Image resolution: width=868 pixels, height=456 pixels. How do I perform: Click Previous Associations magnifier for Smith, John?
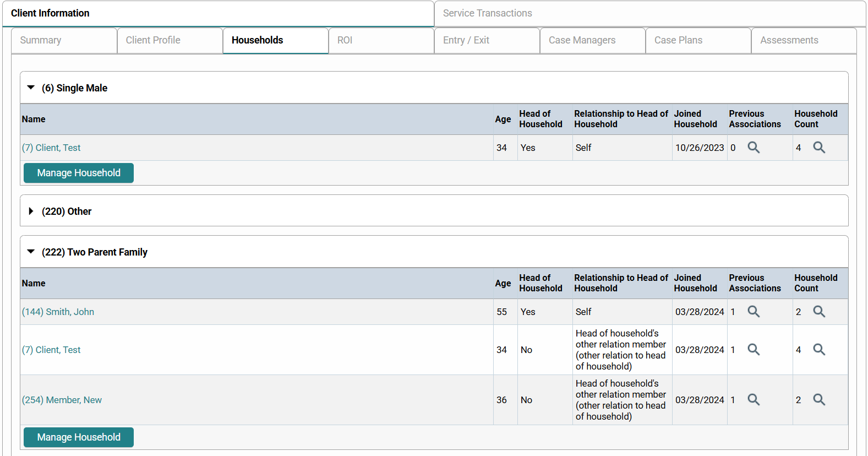coord(753,312)
